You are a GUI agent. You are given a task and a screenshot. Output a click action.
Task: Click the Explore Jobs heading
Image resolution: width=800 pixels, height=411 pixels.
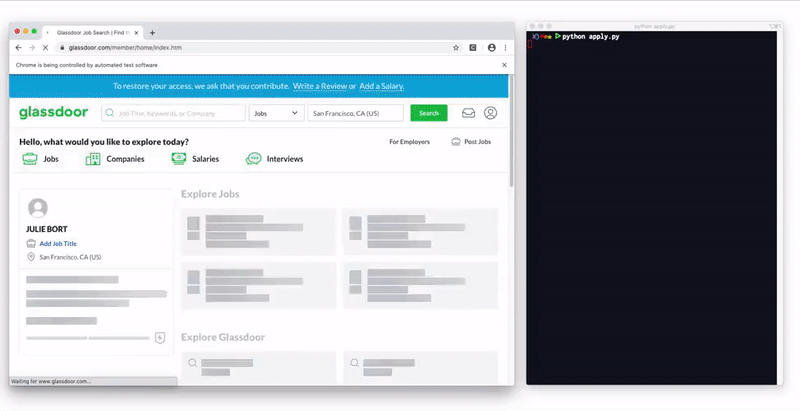pyautogui.click(x=210, y=194)
